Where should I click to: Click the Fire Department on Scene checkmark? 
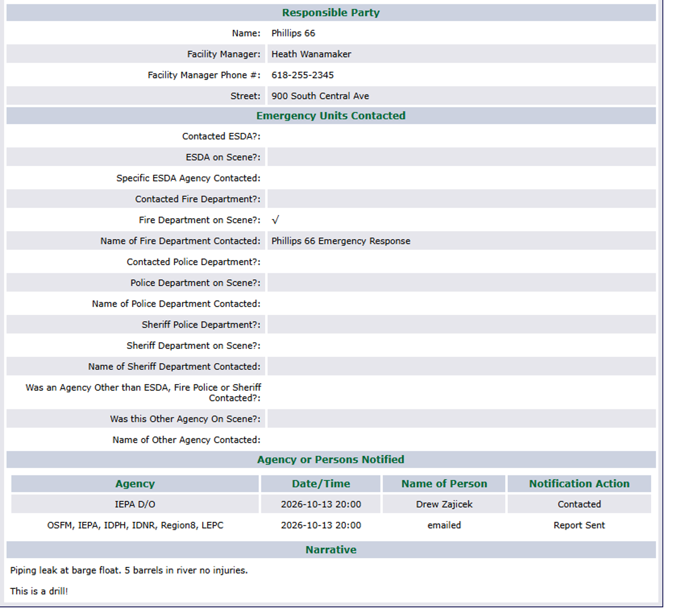click(275, 220)
